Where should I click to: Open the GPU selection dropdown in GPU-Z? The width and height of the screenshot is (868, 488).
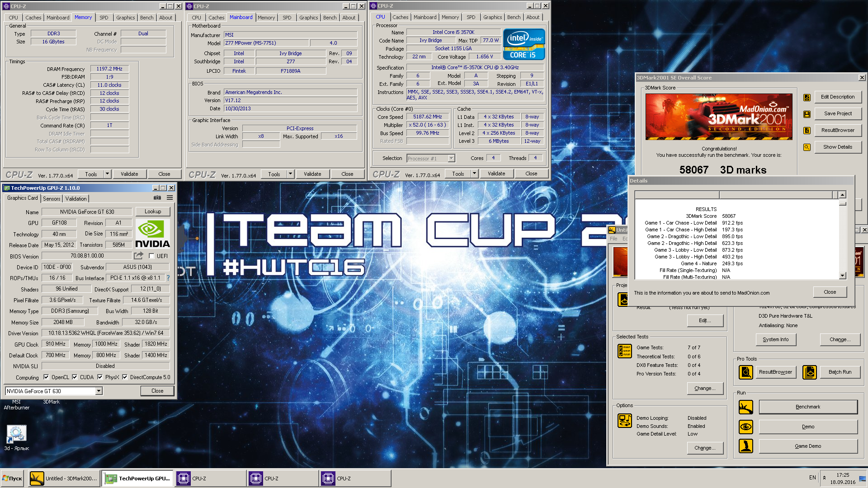[99, 391]
